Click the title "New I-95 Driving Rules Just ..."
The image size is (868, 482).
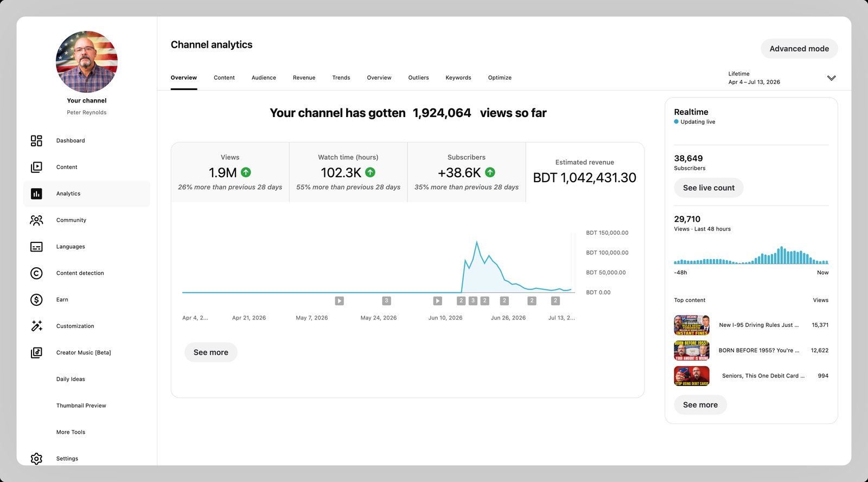coord(759,325)
